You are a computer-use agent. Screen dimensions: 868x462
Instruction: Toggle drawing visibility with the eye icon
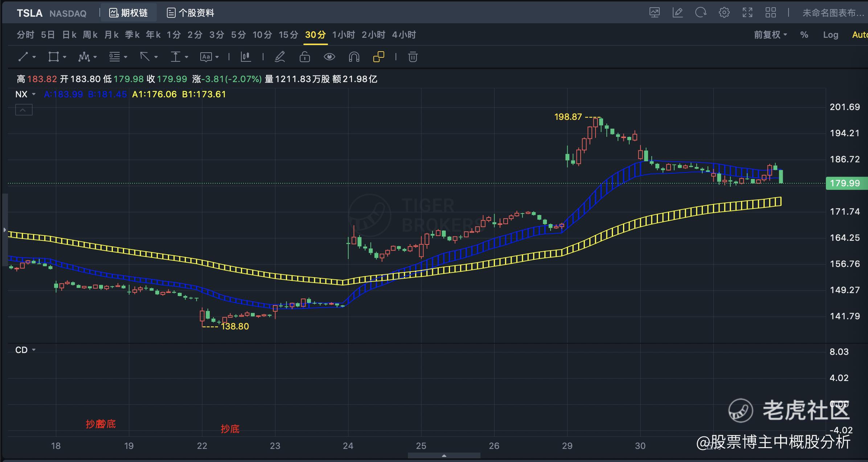point(329,57)
